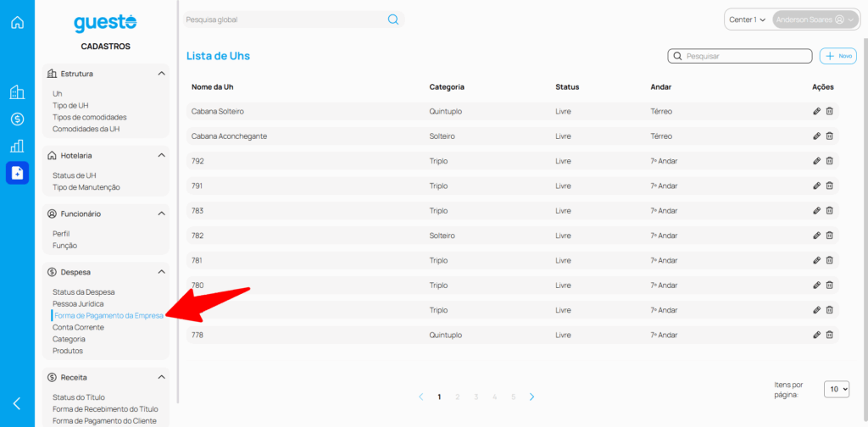Open the dollar sign financial icon in sidebar
Image resolution: width=868 pixels, height=427 pixels.
tap(17, 119)
